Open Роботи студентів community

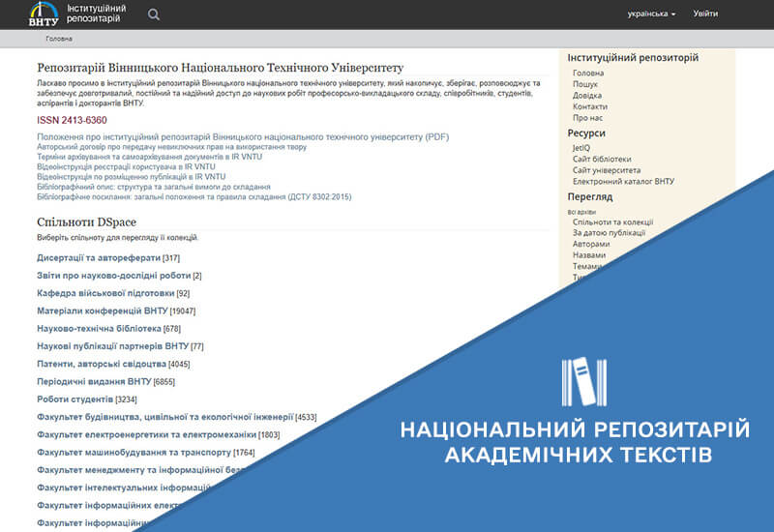coord(75,399)
